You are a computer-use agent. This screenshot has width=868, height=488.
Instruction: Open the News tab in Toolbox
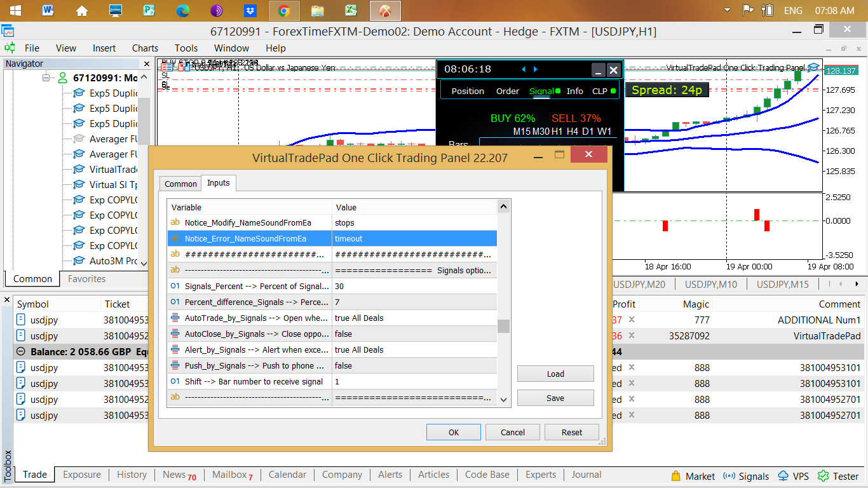click(179, 475)
